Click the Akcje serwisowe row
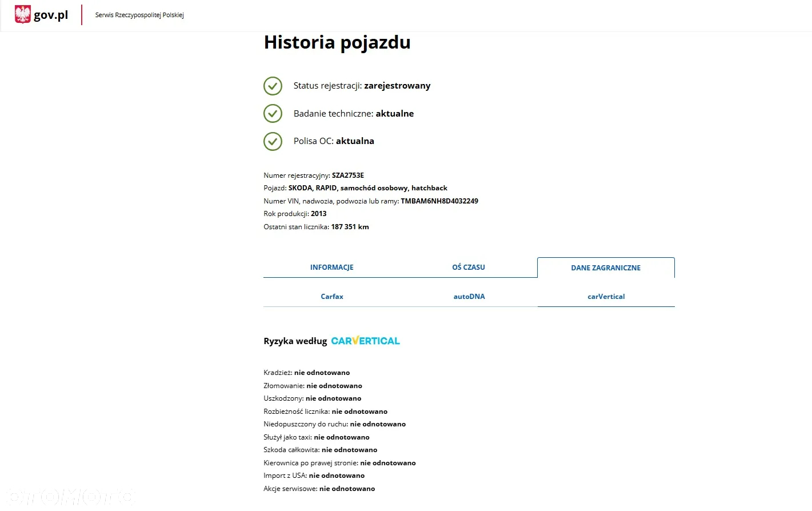The height and width of the screenshot is (511, 812). [x=319, y=489]
